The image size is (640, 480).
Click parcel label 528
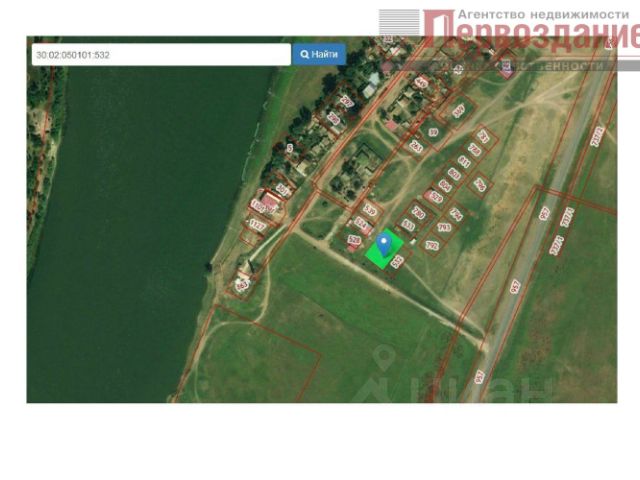coord(354,240)
